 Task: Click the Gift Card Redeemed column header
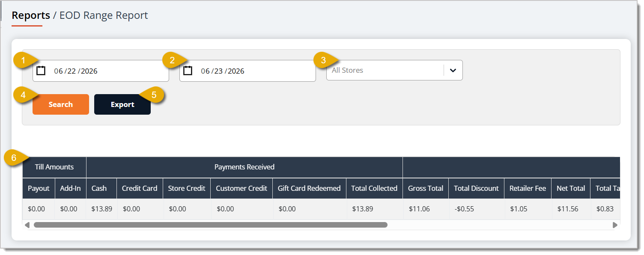coord(309,188)
